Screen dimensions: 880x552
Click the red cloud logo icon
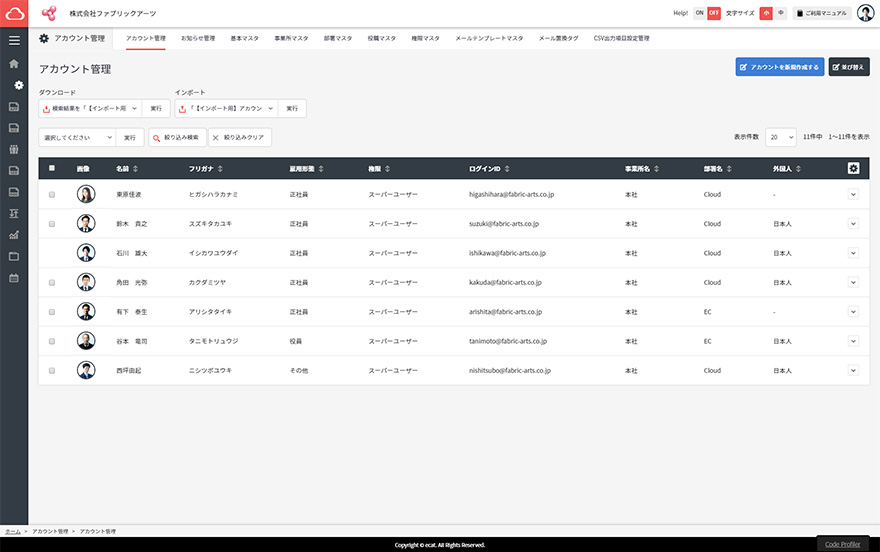click(x=14, y=13)
